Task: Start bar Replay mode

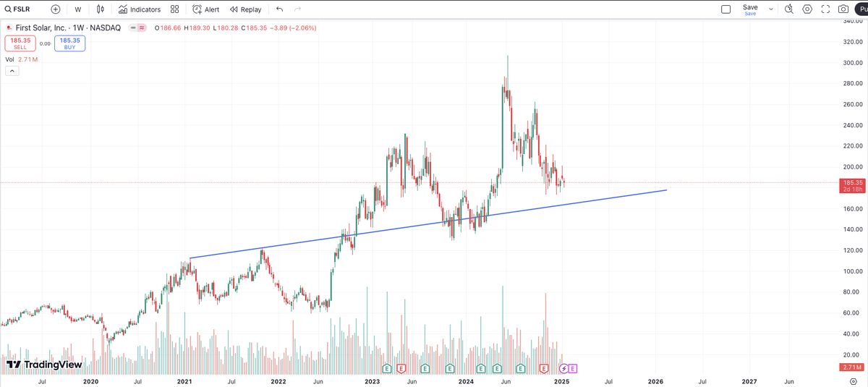Action: 246,9
